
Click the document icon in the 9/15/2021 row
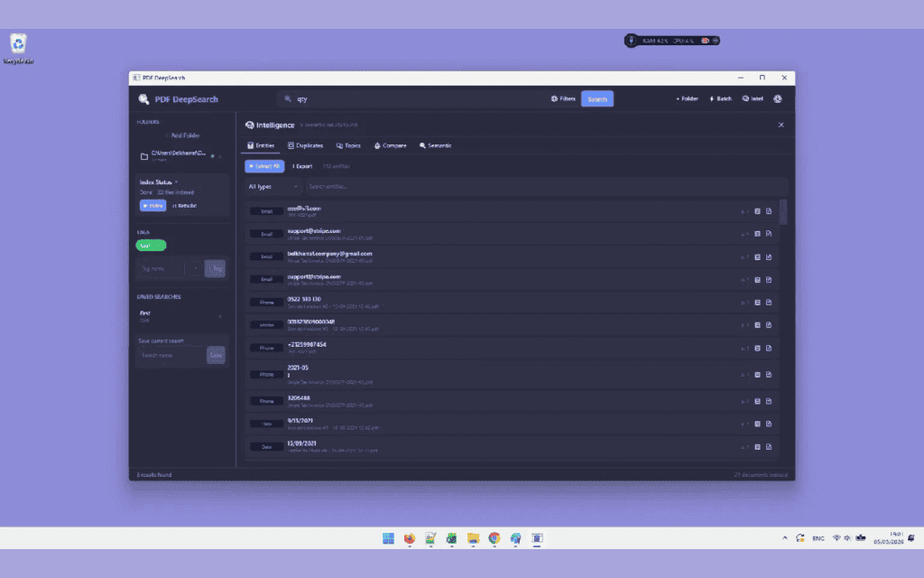coord(769,424)
